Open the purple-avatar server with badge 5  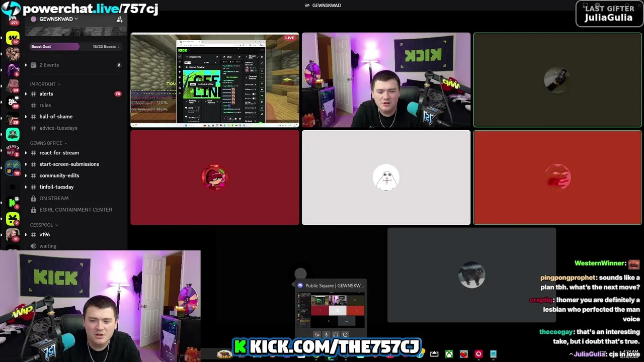click(13, 69)
